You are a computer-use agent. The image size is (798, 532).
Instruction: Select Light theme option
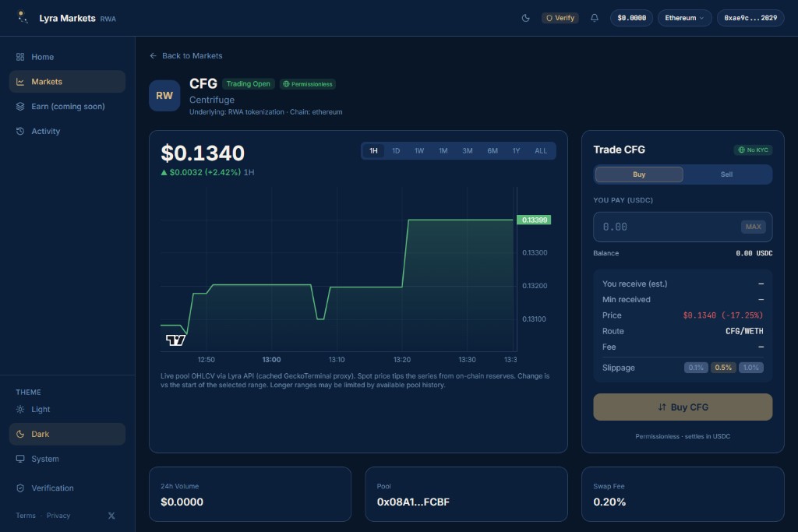click(x=67, y=410)
